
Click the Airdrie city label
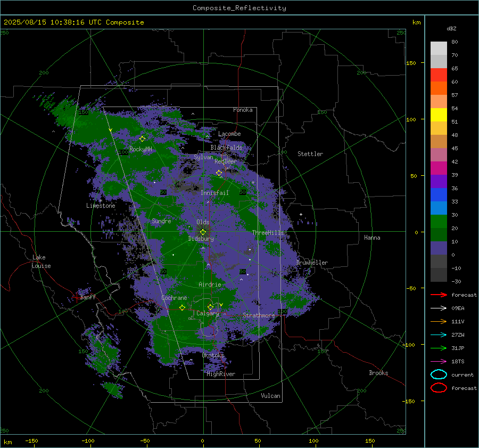click(210, 284)
